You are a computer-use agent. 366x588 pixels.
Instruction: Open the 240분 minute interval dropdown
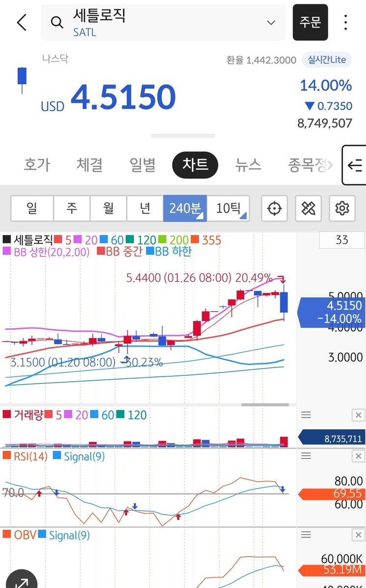point(185,209)
